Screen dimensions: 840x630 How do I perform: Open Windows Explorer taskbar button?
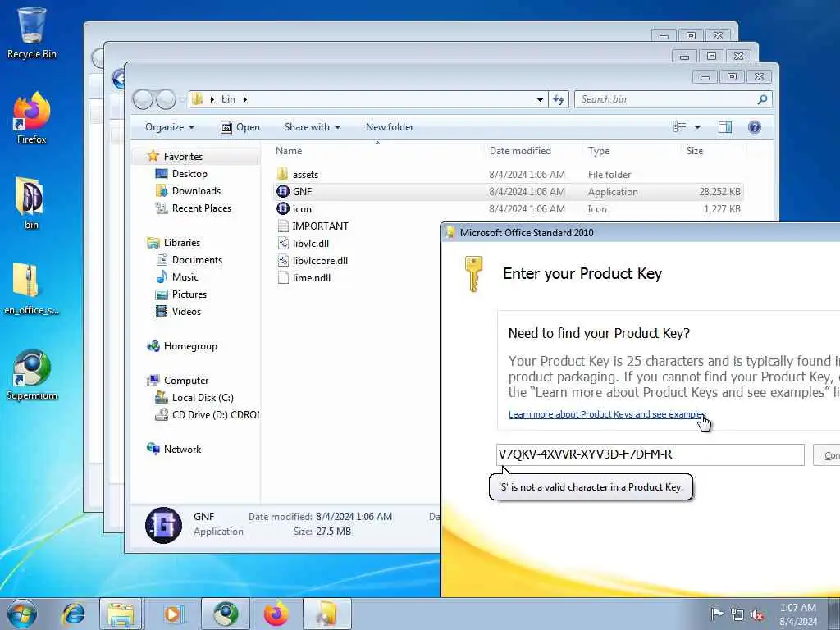tap(121, 614)
